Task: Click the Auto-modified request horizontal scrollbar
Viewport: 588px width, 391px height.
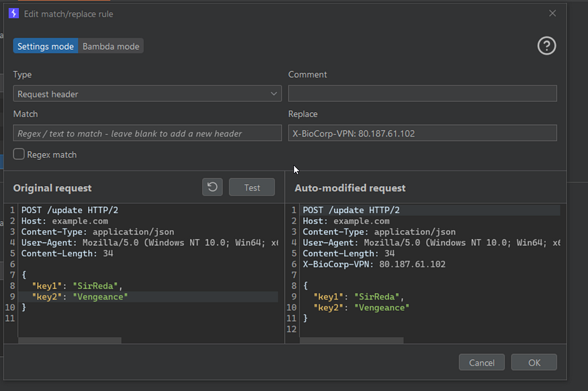Action: tap(351, 341)
